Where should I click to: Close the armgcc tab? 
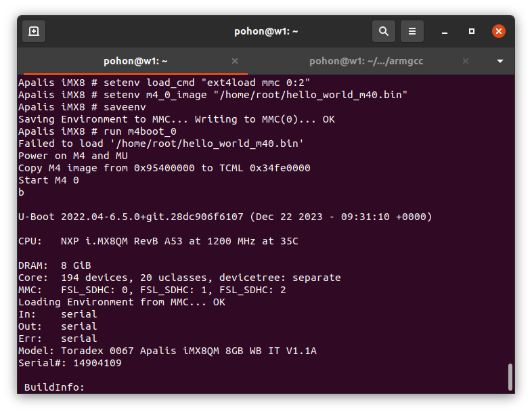[x=465, y=61]
